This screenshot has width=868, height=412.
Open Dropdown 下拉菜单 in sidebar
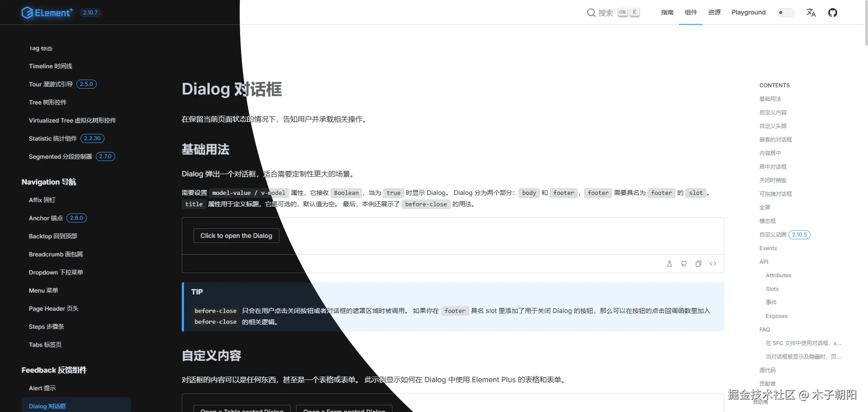56,272
